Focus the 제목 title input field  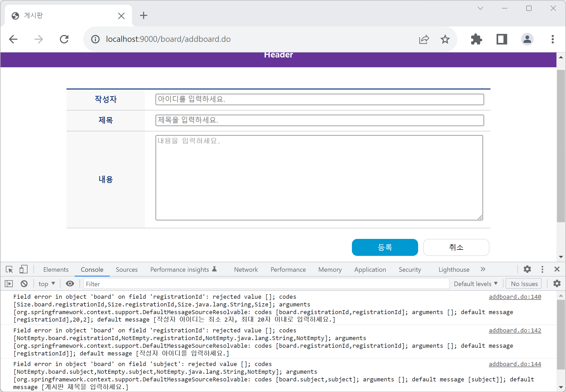point(319,120)
